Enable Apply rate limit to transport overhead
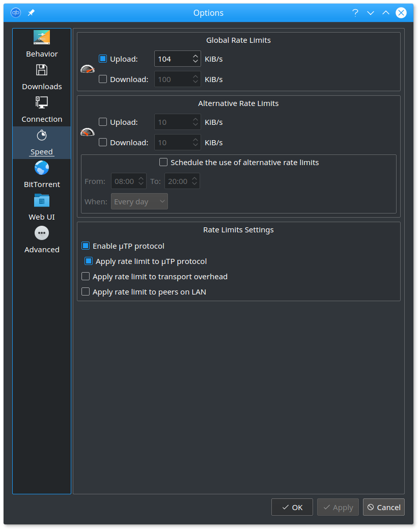The width and height of the screenshot is (420, 531). (x=86, y=276)
